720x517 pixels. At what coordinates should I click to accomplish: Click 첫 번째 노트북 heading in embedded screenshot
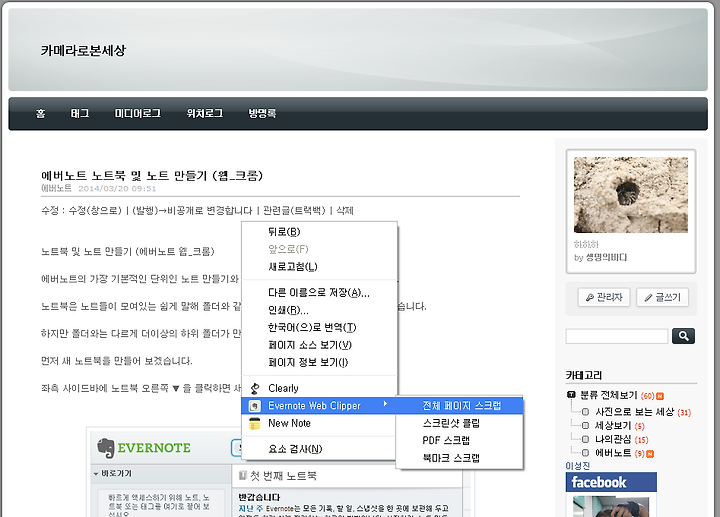pyautogui.click(x=283, y=476)
